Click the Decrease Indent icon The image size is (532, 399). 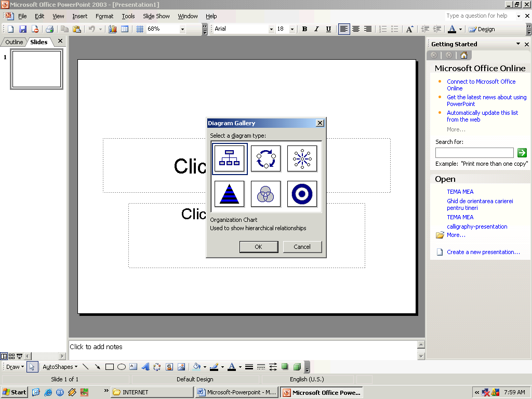tap(425, 29)
